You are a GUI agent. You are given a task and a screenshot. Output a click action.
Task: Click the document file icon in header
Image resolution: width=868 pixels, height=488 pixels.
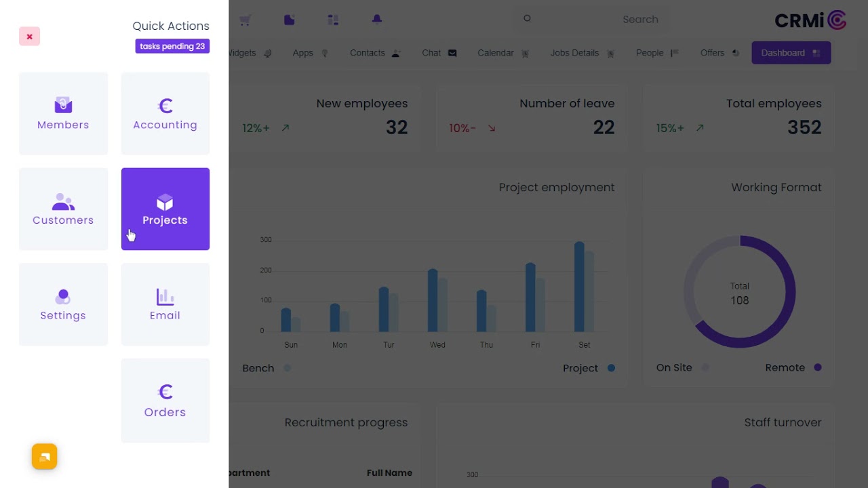click(290, 20)
